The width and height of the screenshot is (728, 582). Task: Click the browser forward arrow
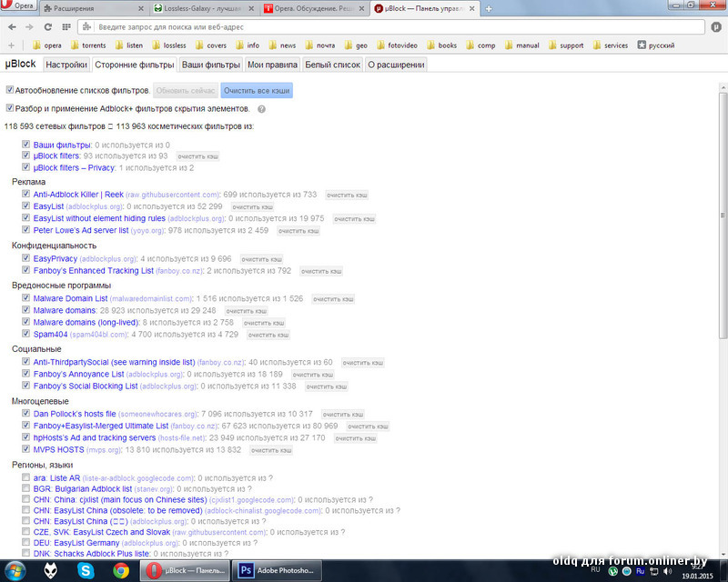pos(29,27)
